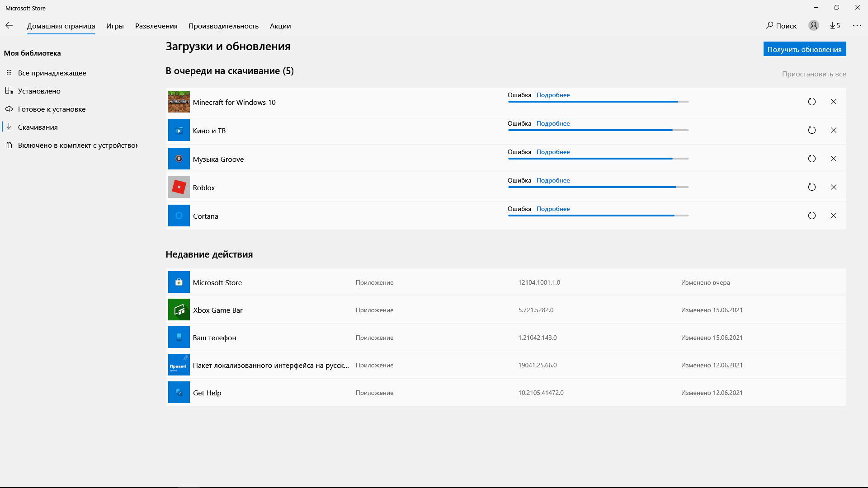Click the Minecraft app thumbnail
Viewport: 868px width, 488px height.
coord(179,102)
